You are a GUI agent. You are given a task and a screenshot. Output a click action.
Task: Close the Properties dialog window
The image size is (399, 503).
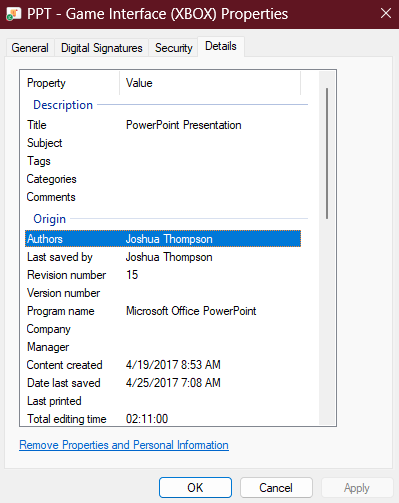386,14
